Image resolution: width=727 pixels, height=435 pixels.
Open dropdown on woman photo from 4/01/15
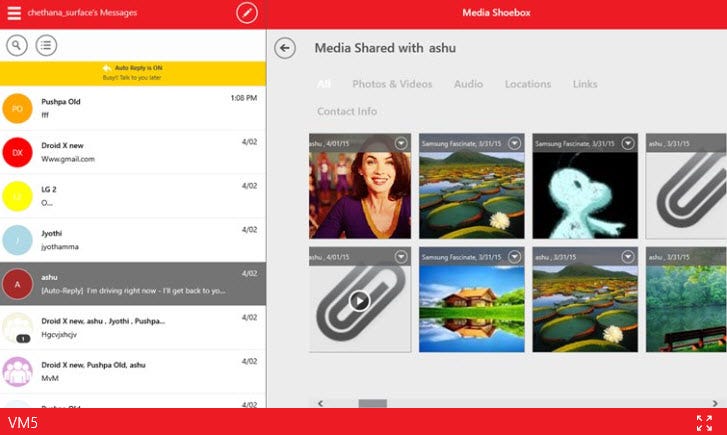click(401, 143)
